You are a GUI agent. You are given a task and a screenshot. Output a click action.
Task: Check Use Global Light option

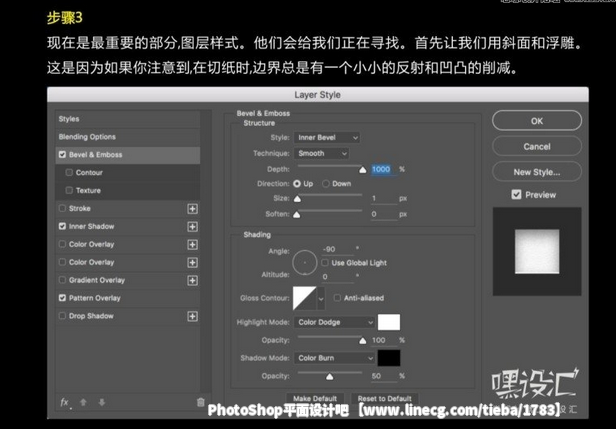325,263
